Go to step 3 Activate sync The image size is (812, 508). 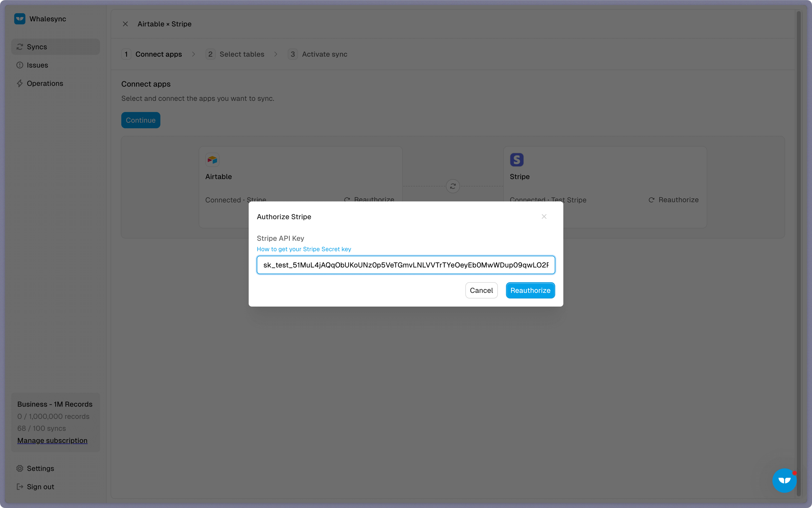point(317,54)
